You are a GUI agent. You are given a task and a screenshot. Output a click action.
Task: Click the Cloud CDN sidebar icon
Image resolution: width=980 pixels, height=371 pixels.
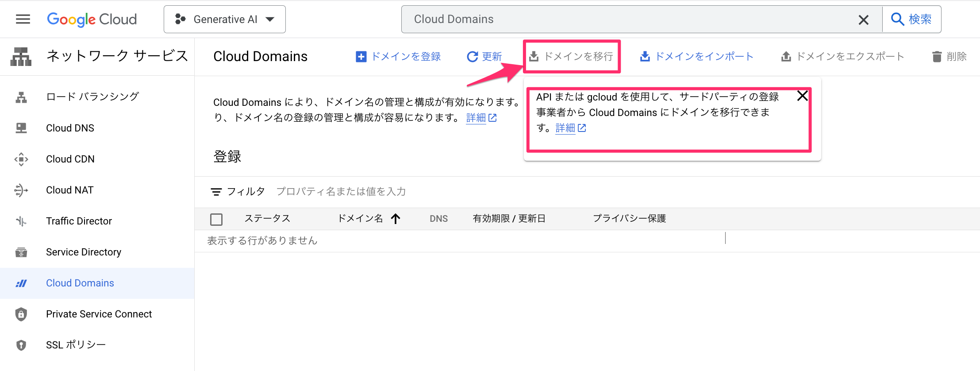(x=21, y=159)
